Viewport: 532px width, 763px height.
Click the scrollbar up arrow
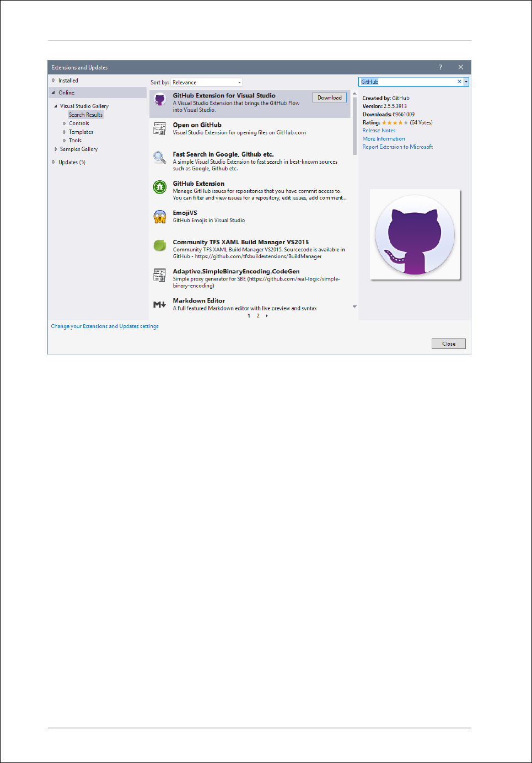coord(354,93)
